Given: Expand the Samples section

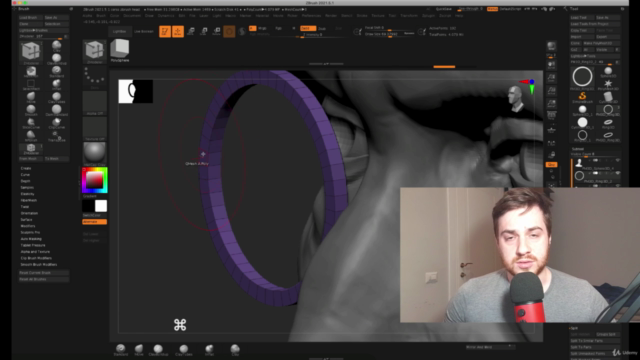Looking at the screenshot, I should pyautogui.click(x=27, y=188).
